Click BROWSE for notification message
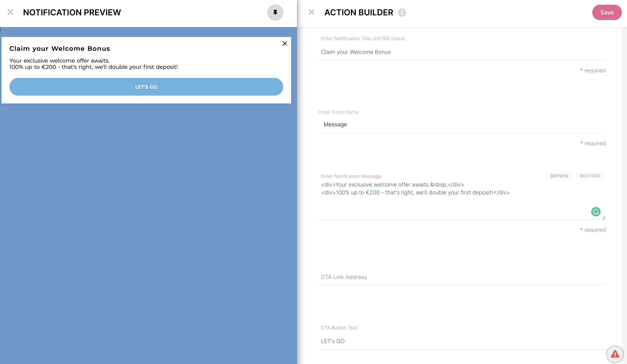This screenshot has width=627, height=364. 559,176
